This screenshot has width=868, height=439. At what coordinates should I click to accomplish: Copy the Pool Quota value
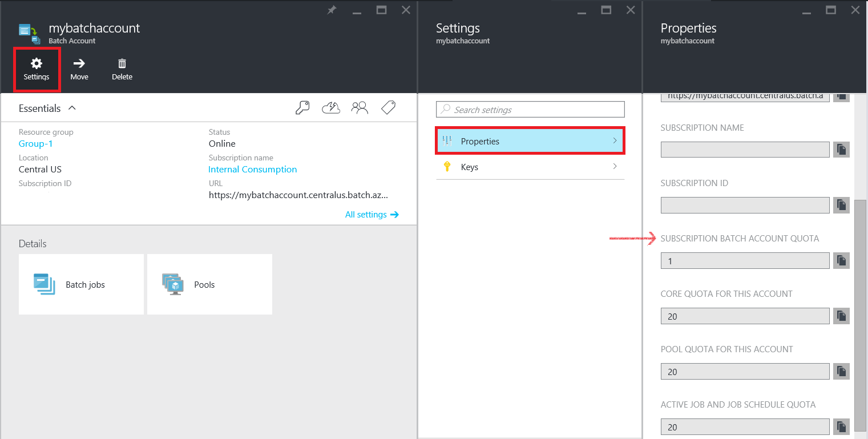tap(841, 371)
